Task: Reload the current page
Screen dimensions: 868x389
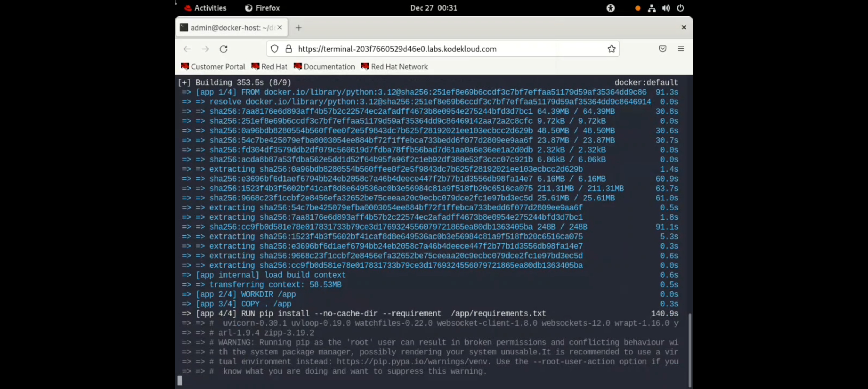Action: (223, 49)
